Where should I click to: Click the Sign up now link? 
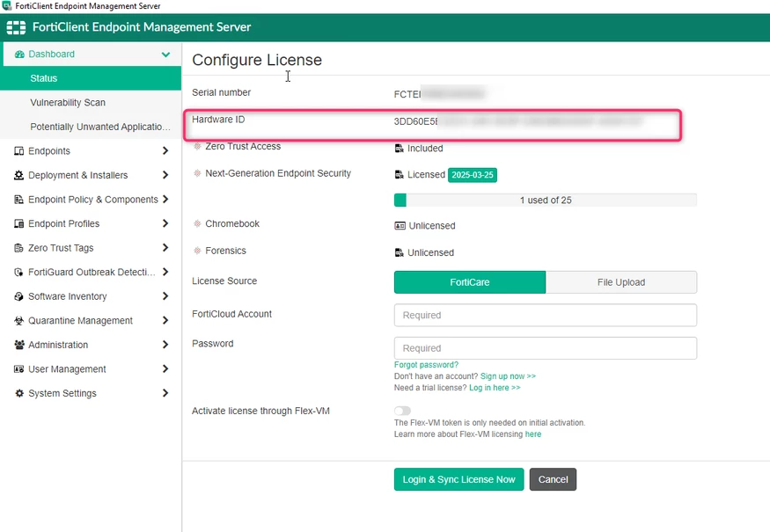[x=508, y=376]
